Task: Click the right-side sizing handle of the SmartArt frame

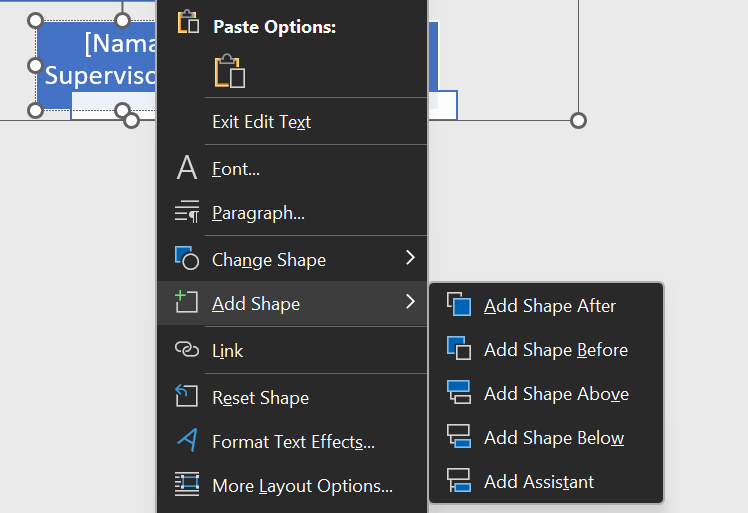Action: pyautogui.click(x=578, y=120)
